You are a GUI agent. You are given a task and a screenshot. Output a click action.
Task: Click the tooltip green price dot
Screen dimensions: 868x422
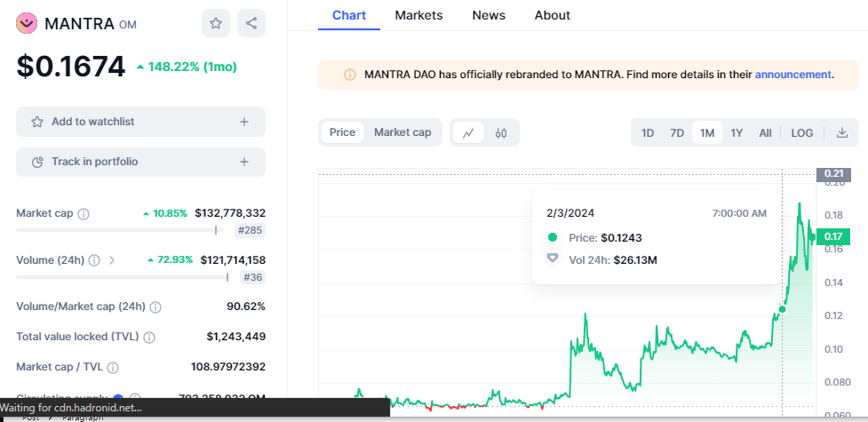553,237
